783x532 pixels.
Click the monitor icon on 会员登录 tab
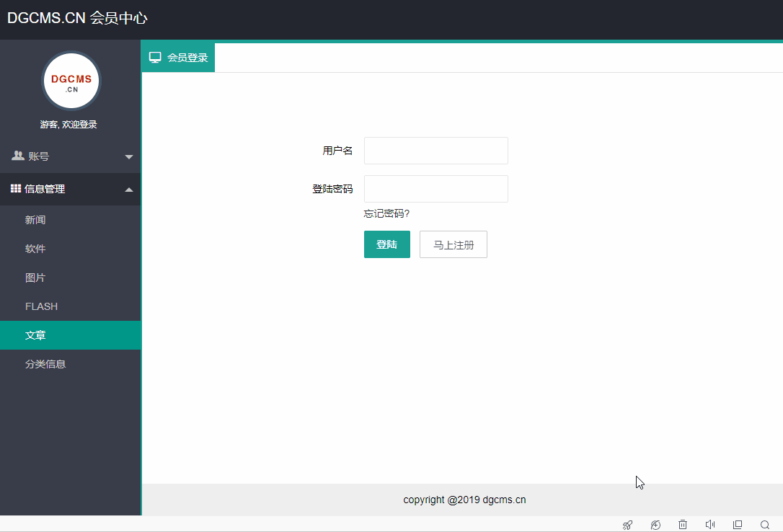(x=155, y=57)
